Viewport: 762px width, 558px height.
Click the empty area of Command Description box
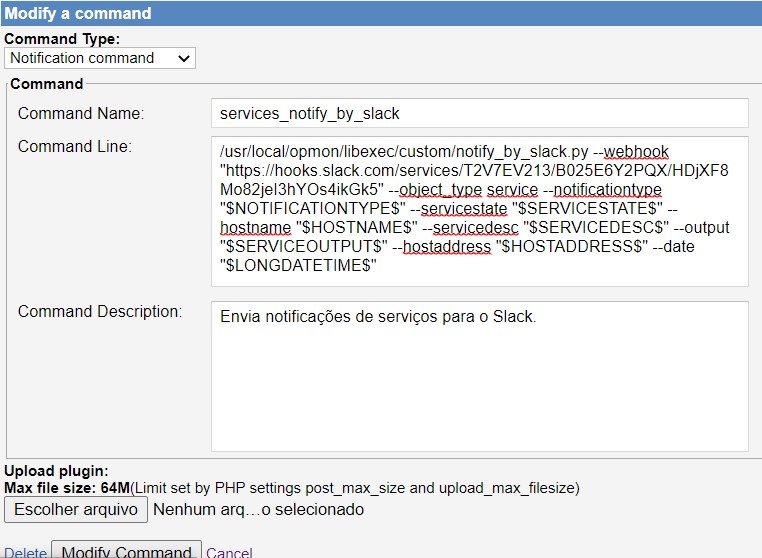(x=479, y=400)
